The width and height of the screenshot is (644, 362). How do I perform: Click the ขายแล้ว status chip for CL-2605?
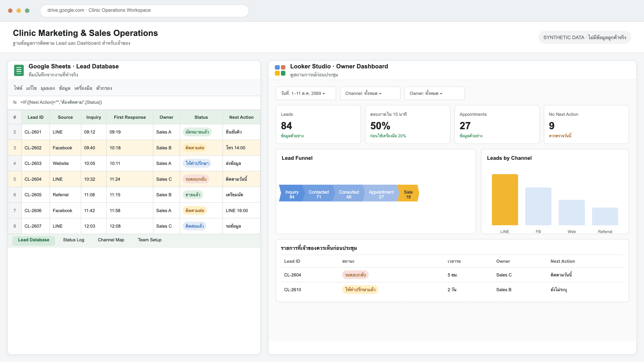tap(193, 195)
